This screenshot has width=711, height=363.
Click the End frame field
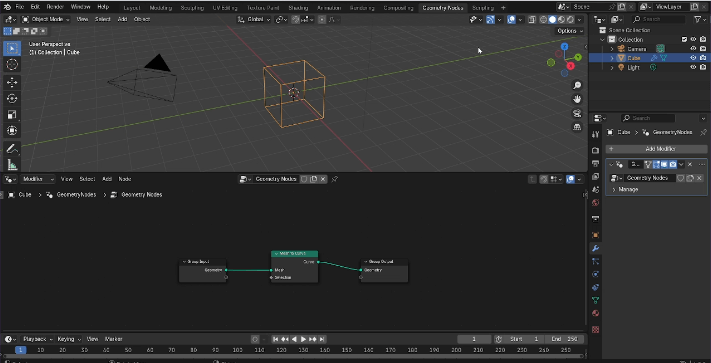point(564,339)
